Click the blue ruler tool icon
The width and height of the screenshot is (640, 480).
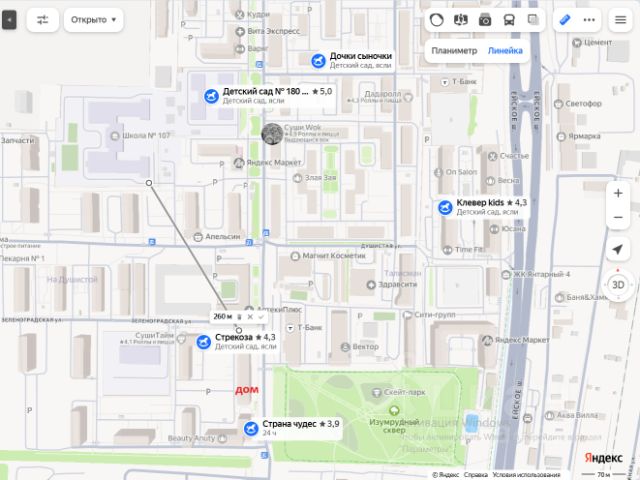click(x=565, y=20)
